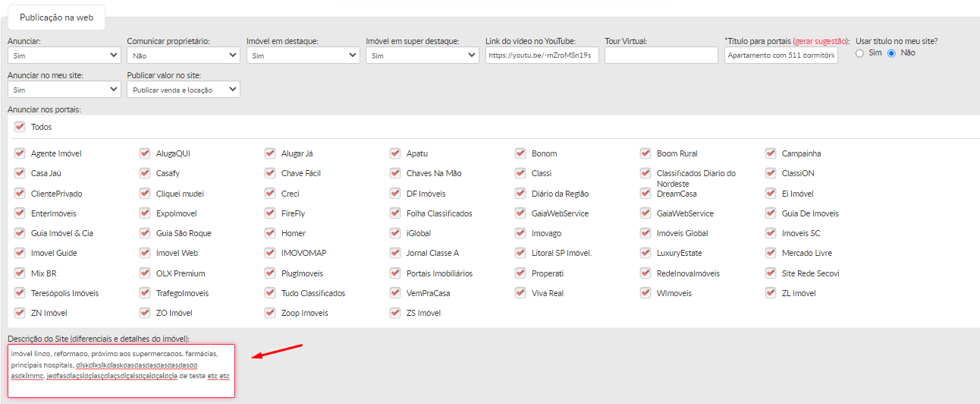Viewport: 980px width, 404px height.
Task: Toggle the Guia São Roque checkbox
Action: pyautogui.click(x=145, y=233)
